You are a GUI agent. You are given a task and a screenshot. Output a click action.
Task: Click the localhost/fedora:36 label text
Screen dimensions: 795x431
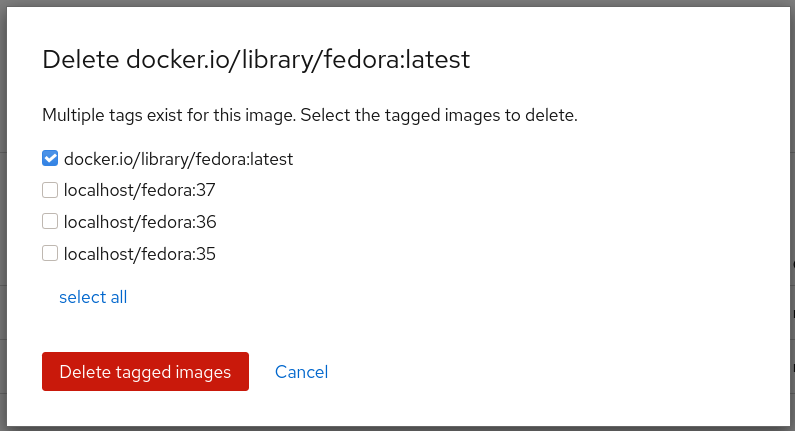pyautogui.click(x=140, y=222)
